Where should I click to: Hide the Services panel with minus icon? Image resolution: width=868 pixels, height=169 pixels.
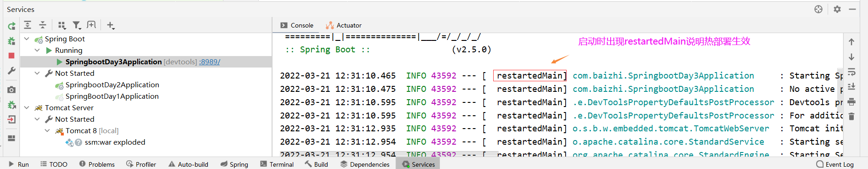[x=852, y=9]
